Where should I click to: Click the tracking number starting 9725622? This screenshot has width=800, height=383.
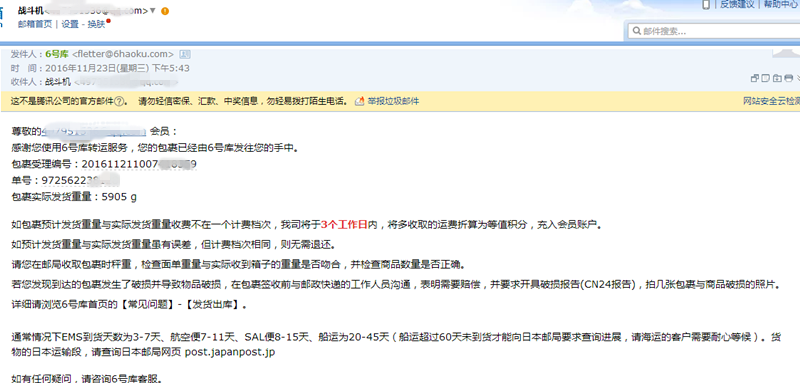pos(81,180)
